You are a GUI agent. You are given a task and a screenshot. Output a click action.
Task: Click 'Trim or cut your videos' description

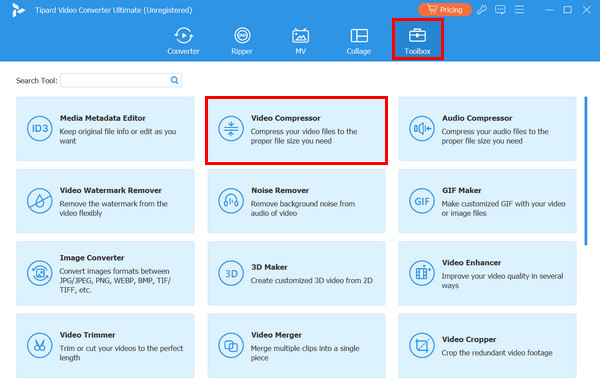(x=121, y=353)
